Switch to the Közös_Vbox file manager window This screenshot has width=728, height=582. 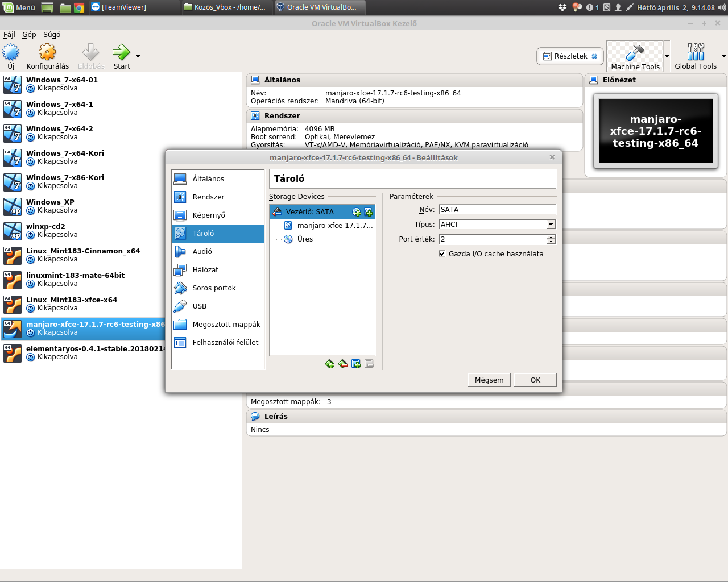(x=226, y=7)
